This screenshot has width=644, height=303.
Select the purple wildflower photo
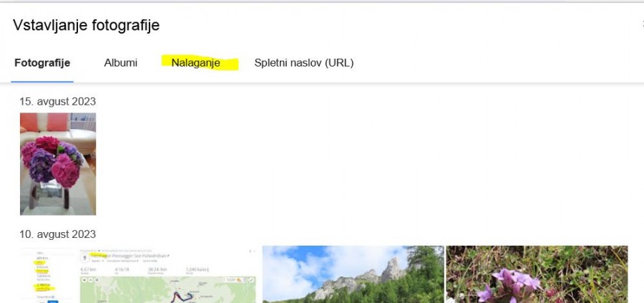click(x=537, y=274)
